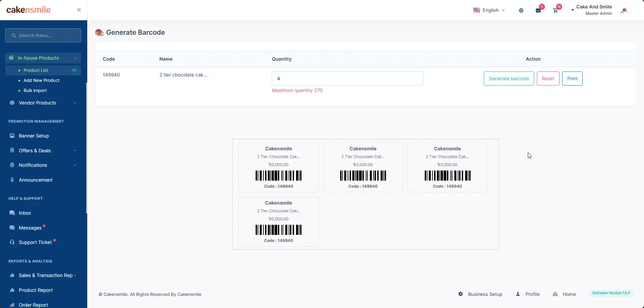
Task: Click the cakensmile logo
Action: pos(29,10)
